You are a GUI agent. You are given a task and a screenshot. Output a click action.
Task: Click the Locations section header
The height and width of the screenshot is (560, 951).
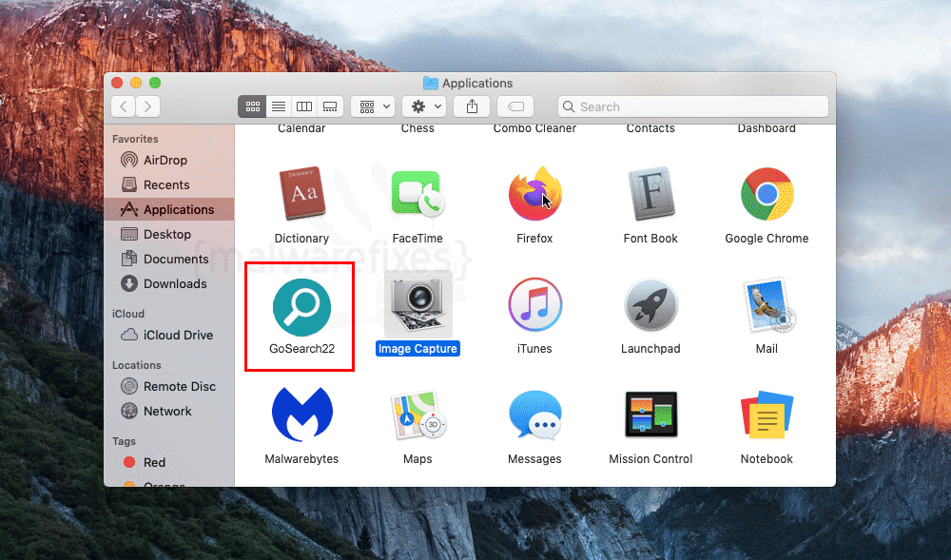(136, 365)
